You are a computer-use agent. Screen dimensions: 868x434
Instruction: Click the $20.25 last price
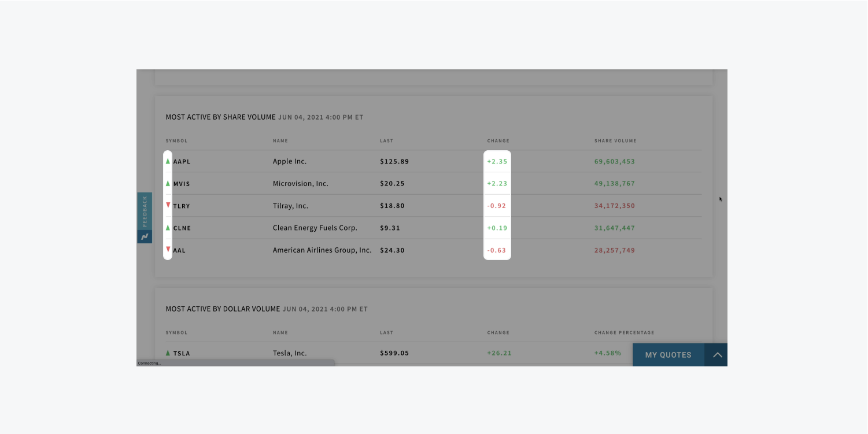(x=392, y=184)
